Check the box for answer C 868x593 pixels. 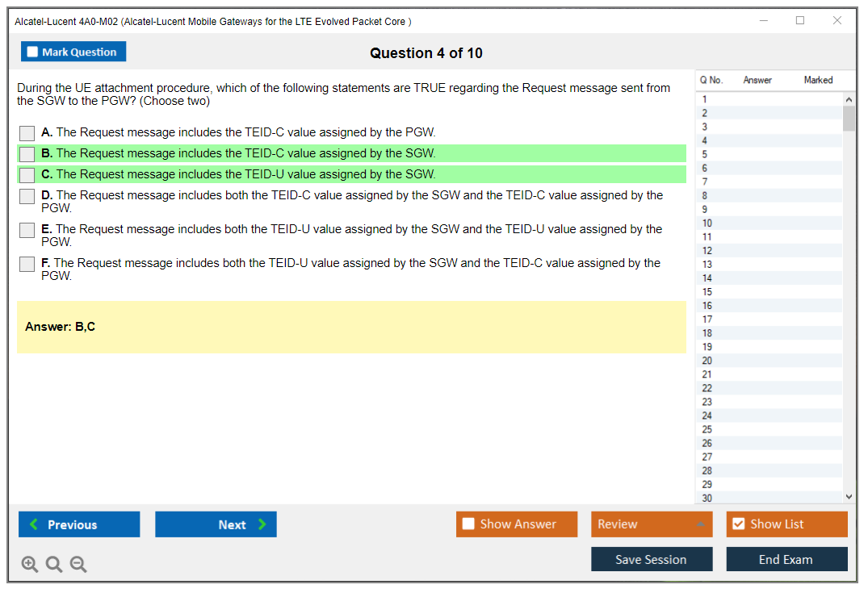point(27,175)
